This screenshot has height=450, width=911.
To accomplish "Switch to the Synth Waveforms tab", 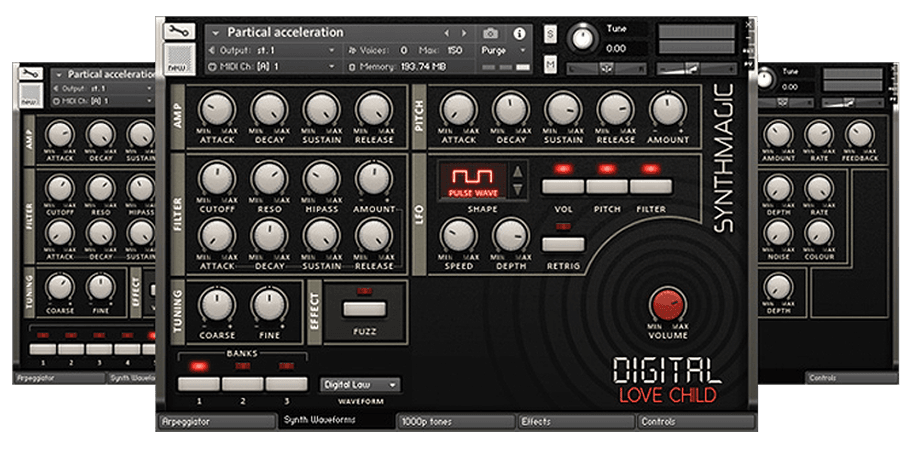I will [x=337, y=420].
